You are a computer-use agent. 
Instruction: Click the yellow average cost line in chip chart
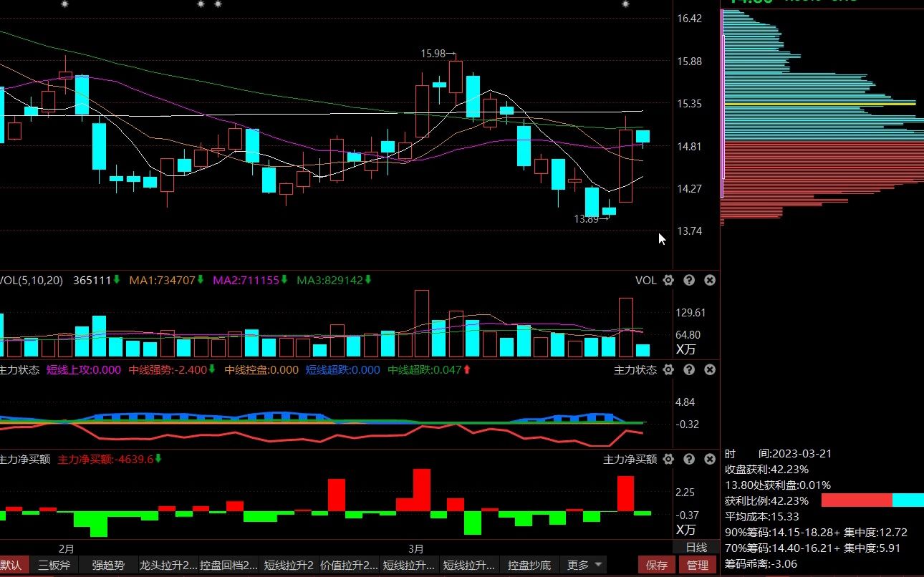click(x=820, y=105)
